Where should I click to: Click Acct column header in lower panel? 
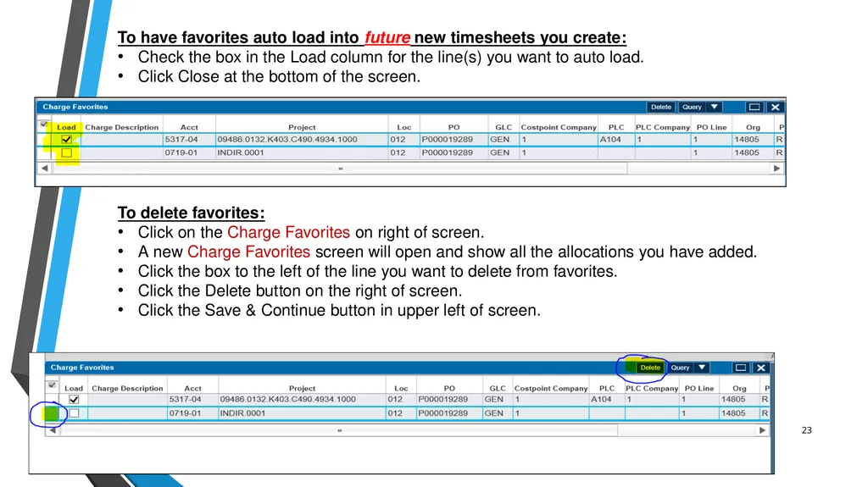(x=192, y=389)
